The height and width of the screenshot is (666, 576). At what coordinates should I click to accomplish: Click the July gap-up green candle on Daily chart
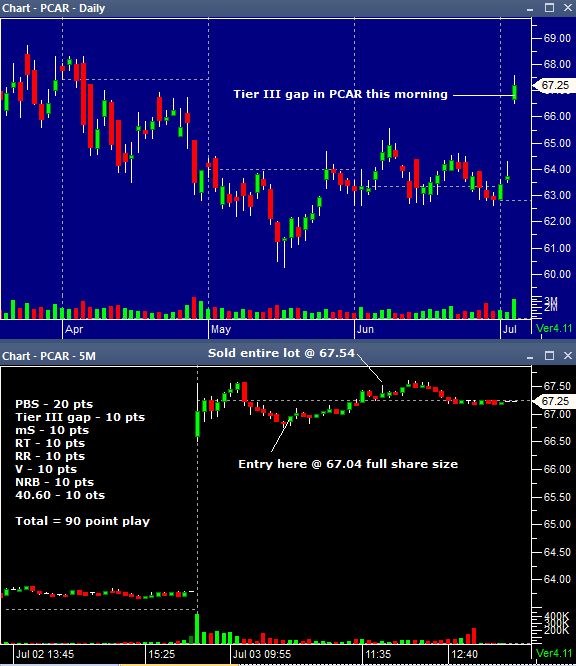514,91
